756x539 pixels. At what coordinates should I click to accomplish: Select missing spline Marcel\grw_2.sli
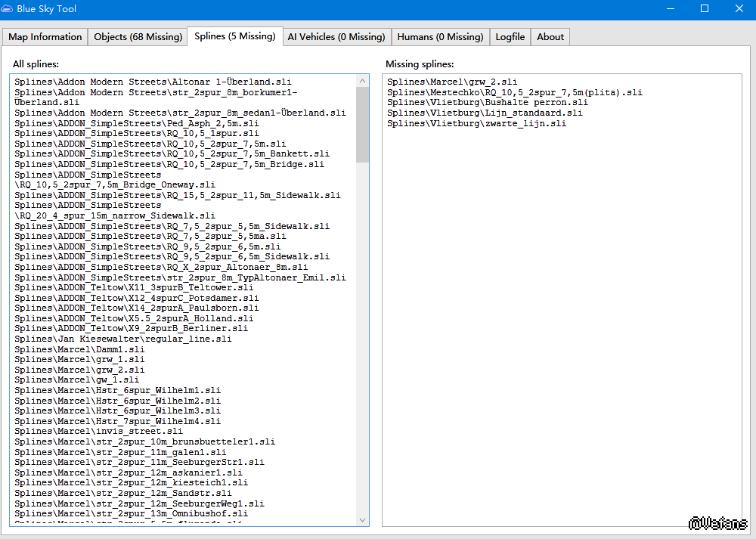coord(452,82)
